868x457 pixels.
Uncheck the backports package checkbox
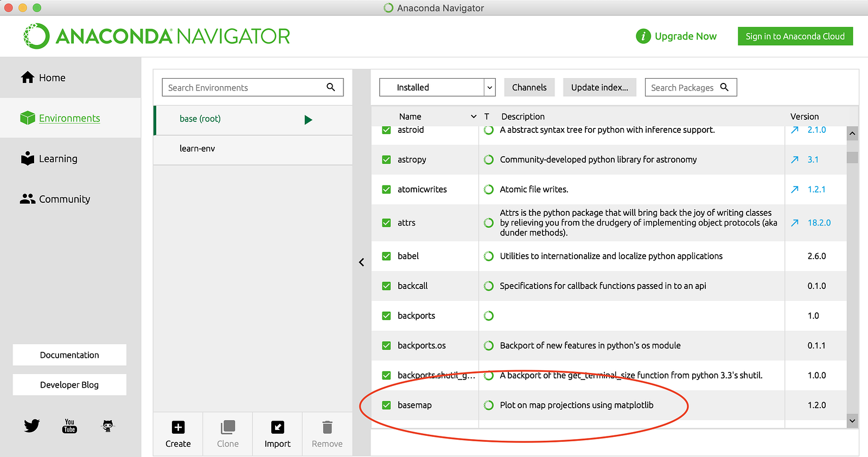tap(386, 316)
